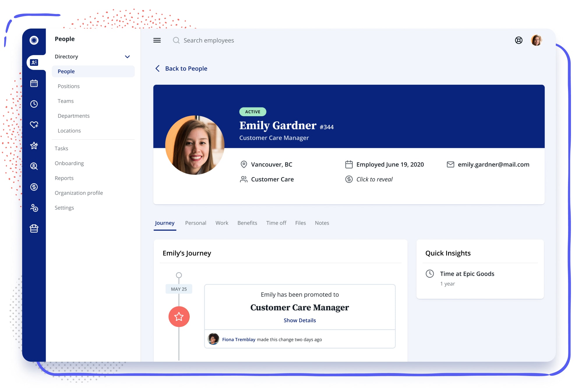The width and height of the screenshot is (580, 392).
Task: Open the hamburger menu in top-left toolbar
Action: point(157,40)
